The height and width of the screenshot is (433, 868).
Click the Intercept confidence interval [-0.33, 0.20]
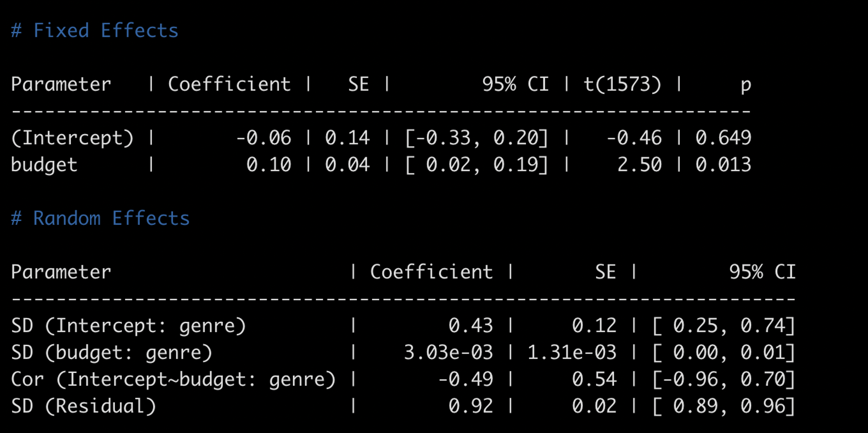point(477,138)
